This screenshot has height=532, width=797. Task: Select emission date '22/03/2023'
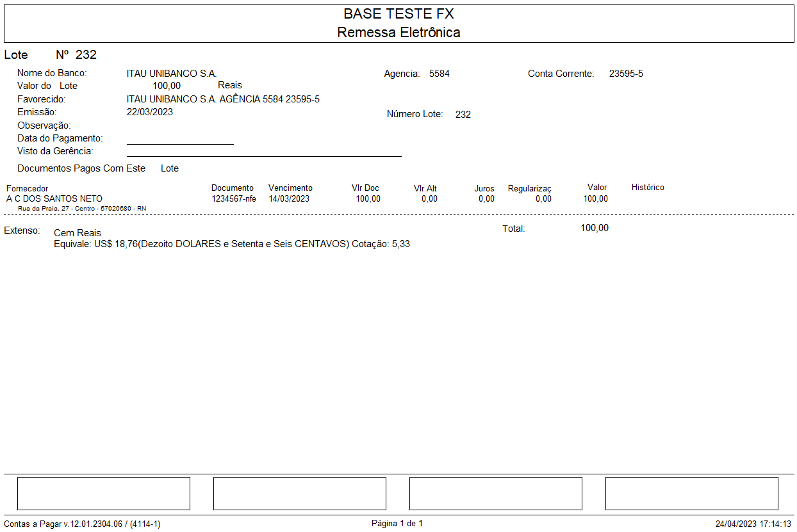tap(150, 112)
